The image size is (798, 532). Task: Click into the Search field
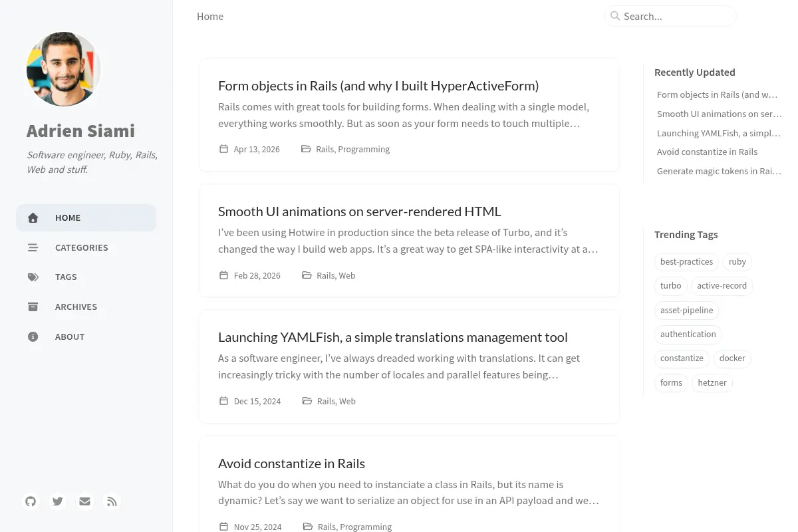(670, 16)
